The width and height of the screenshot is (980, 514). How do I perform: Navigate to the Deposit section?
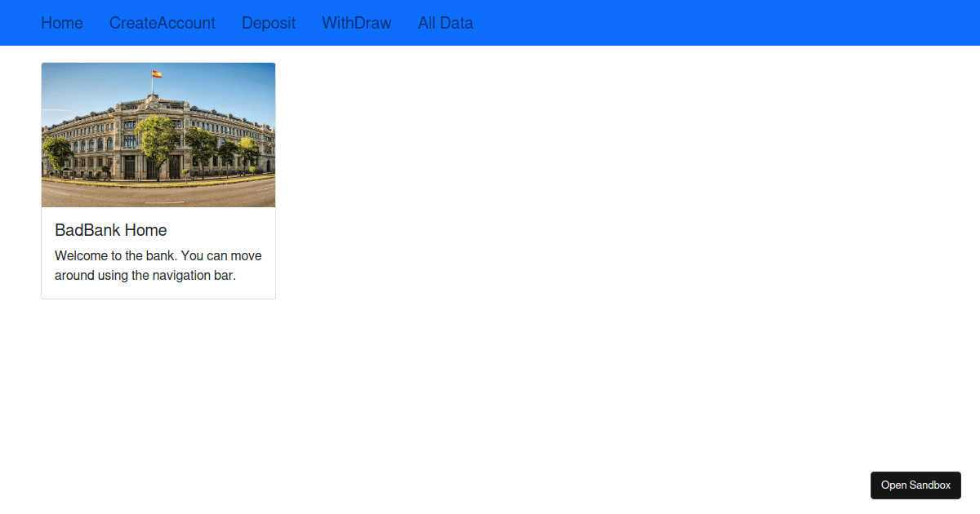pyautogui.click(x=268, y=23)
